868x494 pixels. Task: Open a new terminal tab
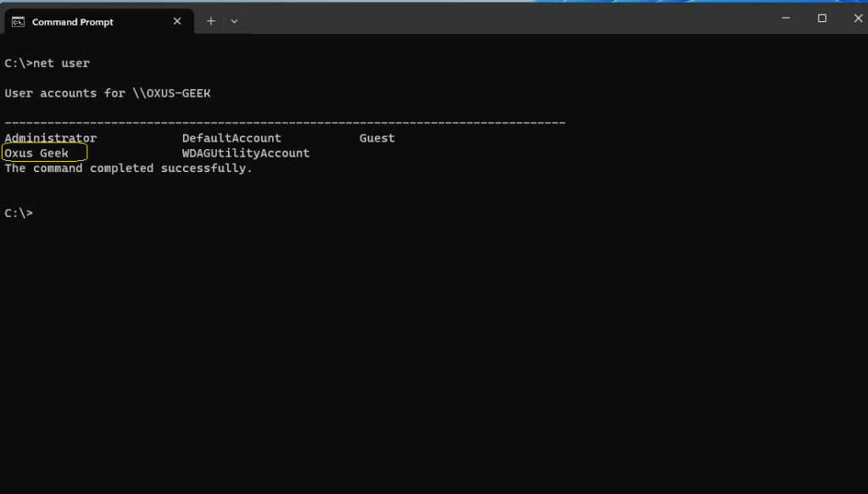pos(211,21)
